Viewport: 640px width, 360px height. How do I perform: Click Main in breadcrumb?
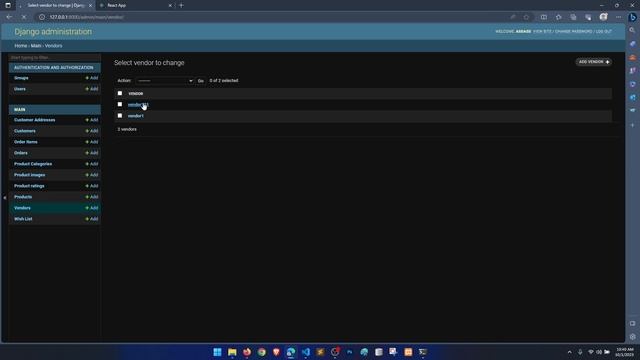pos(36,46)
